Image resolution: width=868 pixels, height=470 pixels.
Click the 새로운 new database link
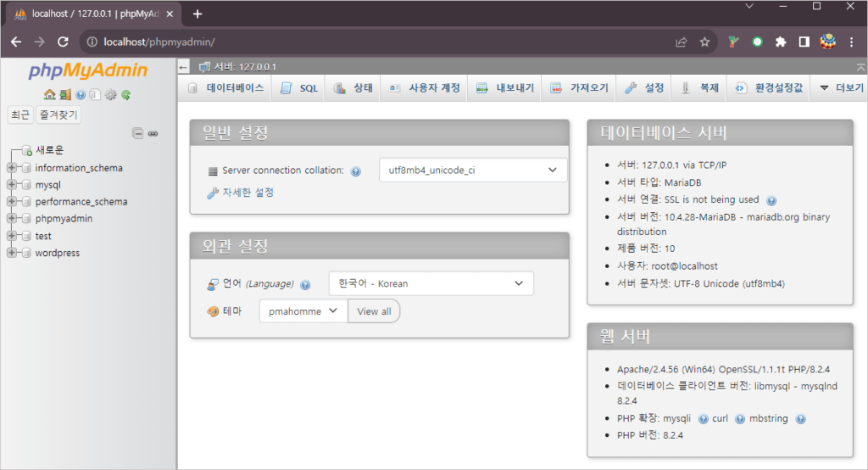click(x=50, y=150)
